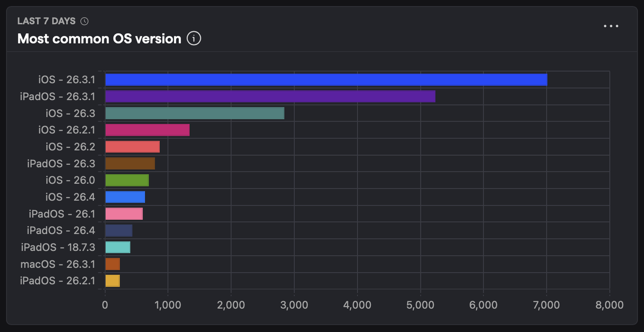The image size is (644, 332).
Task: Select the iOS - 26.3 teal bar
Action: [x=195, y=113]
